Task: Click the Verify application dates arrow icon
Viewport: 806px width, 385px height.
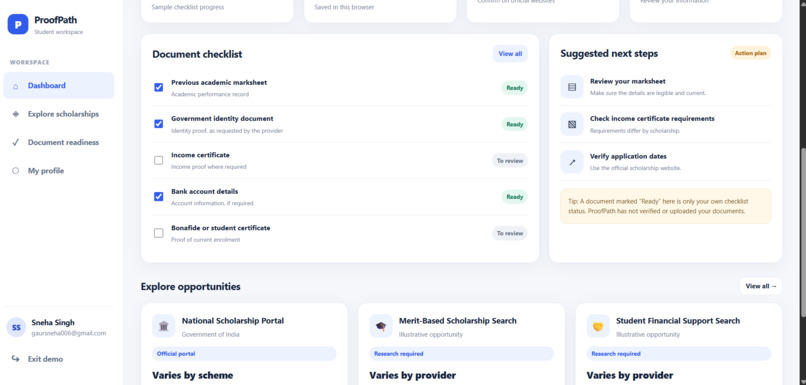Action: coord(572,162)
